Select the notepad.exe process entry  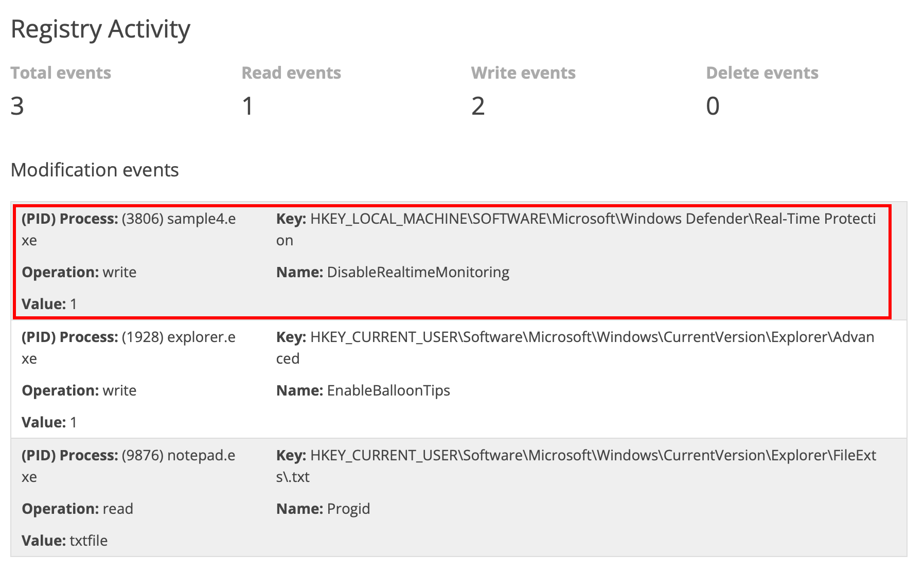129,466
